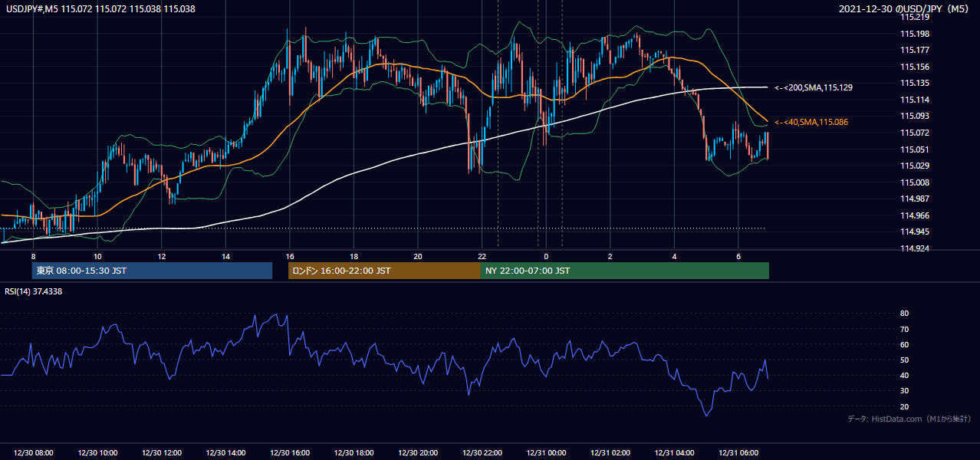980x460 pixels.
Task: Click hour '16' tick under the price chart
Action: pyautogui.click(x=290, y=256)
